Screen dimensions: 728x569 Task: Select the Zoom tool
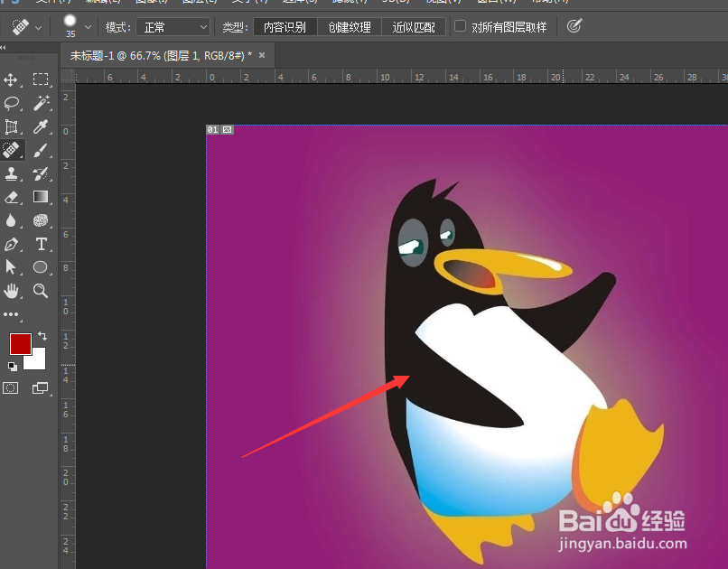(41, 291)
